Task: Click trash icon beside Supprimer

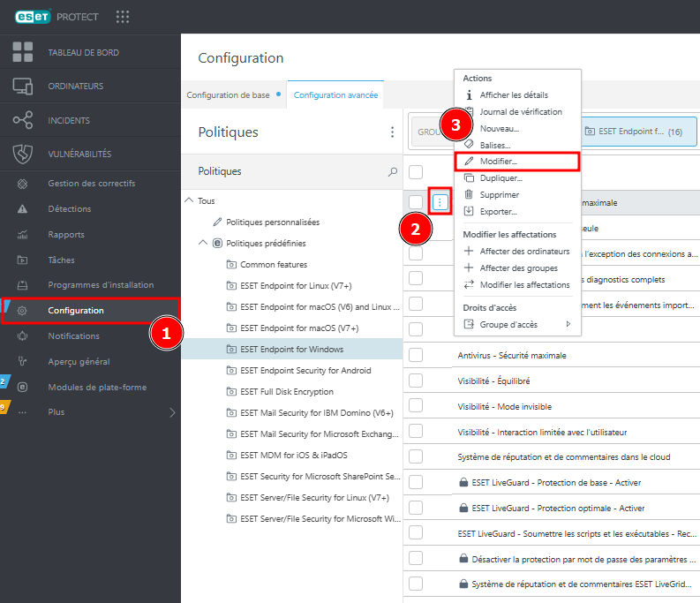Action: 469,194
